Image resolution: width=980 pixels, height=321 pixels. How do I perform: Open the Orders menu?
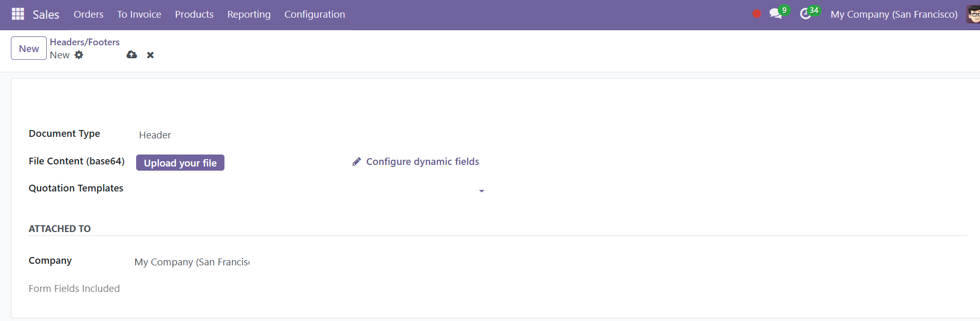[x=88, y=14]
